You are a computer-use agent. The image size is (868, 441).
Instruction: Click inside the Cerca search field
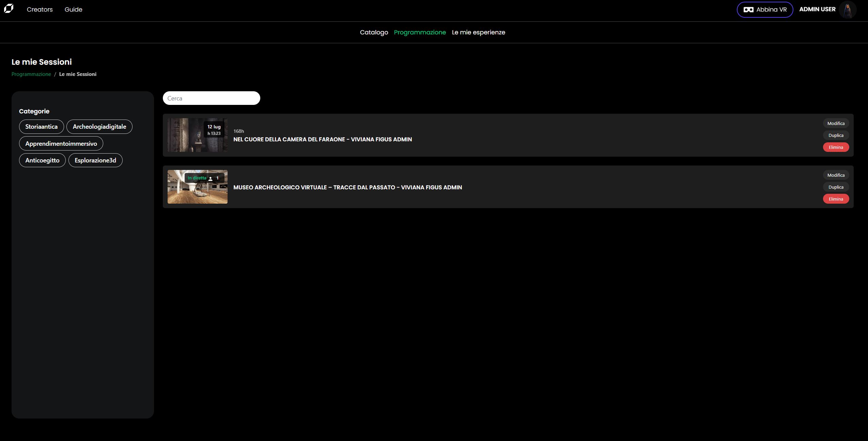pyautogui.click(x=211, y=98)
